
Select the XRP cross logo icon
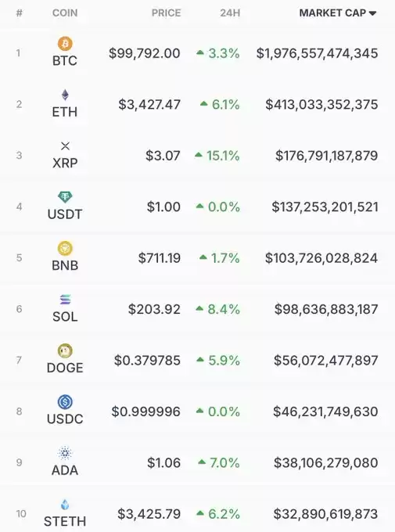pos(65,146)
